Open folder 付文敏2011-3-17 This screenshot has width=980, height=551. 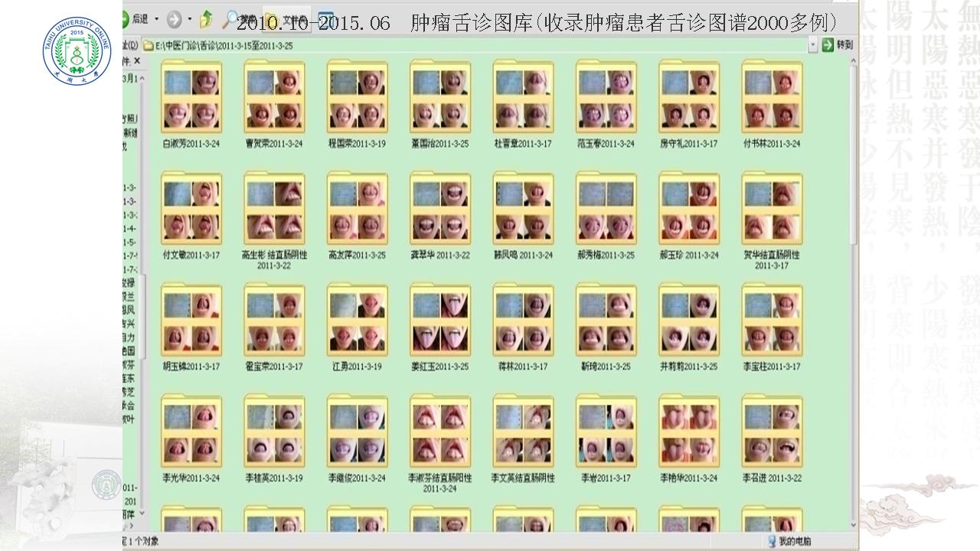(x=191, y=210)
